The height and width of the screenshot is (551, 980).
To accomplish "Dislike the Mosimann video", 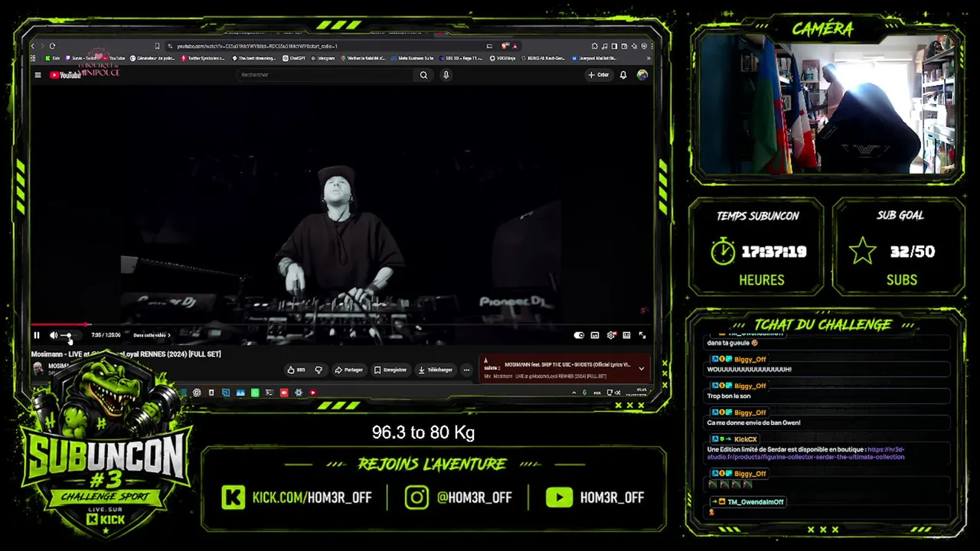I will [x=318, y=370].
